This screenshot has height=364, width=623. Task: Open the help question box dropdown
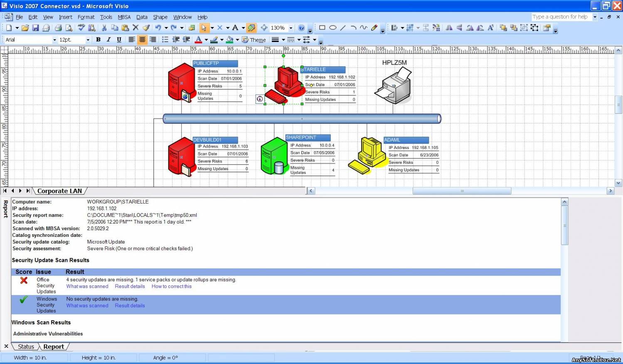tap(595, 17)
